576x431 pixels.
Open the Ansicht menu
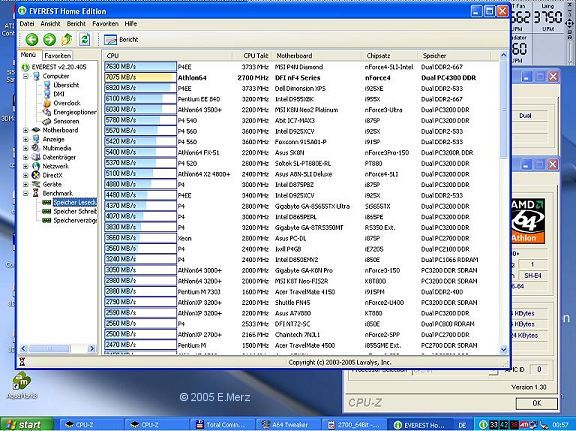tap(50, 24)
